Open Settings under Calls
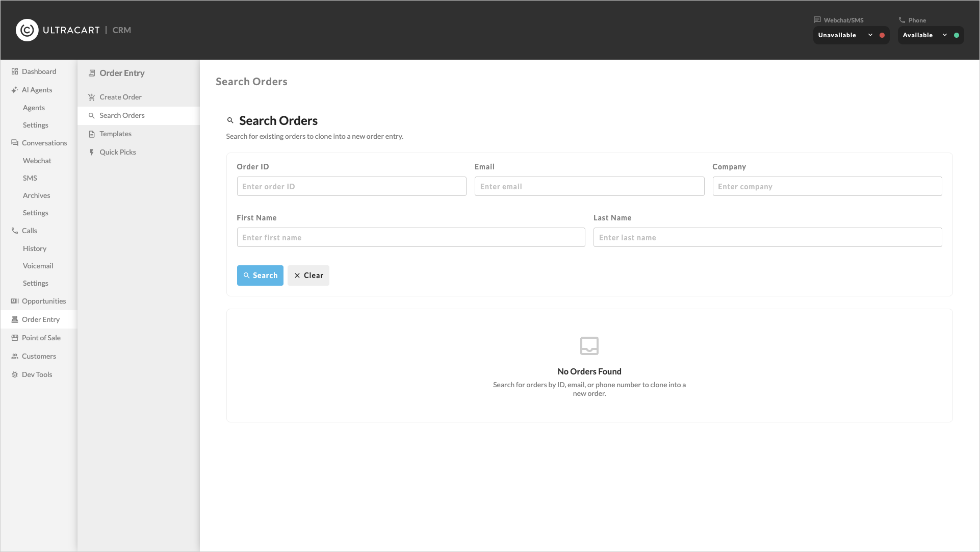The height and width of the screenshot is (552, 980). 35,283
